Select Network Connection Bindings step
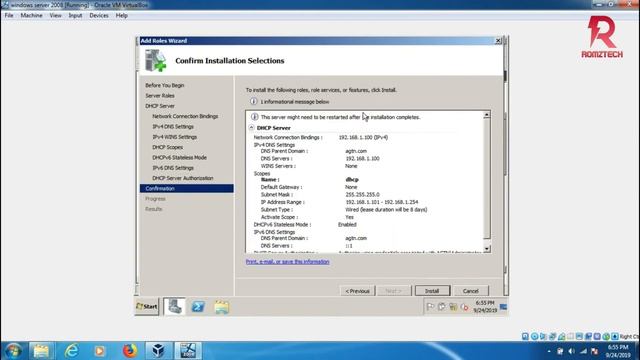The image size is (640, 360). click(x=185, y=116)
